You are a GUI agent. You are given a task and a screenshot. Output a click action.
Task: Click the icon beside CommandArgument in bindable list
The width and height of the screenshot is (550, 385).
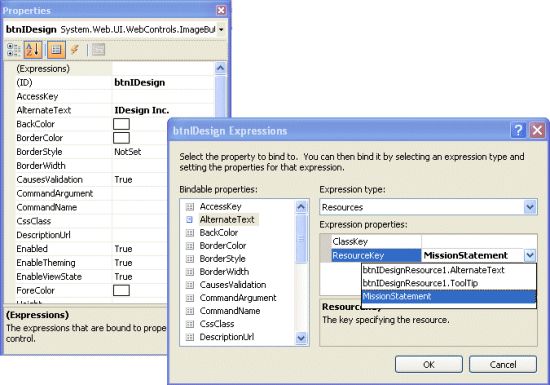[x=189, y=298]
